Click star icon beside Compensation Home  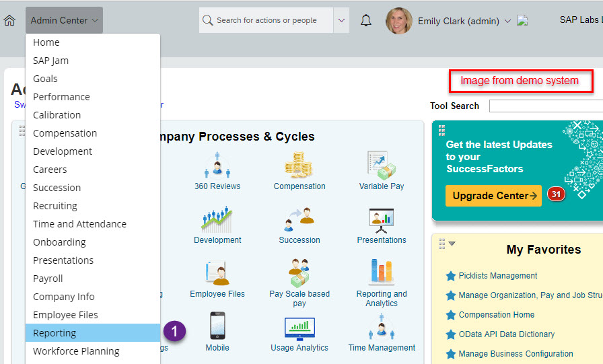(450, 315)
